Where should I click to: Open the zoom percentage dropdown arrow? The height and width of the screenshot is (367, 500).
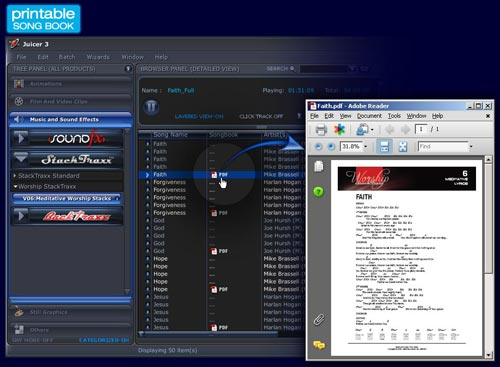point(366,146)
